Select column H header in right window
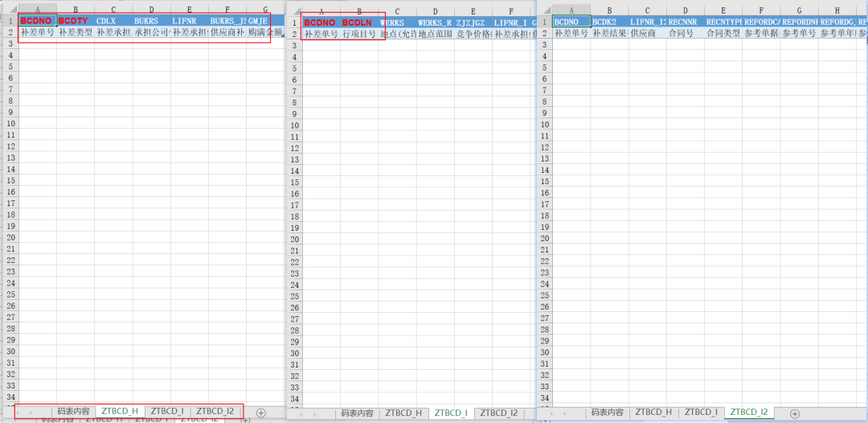The width and height of the screenshot is (868, 423). [x=837, y=10]
